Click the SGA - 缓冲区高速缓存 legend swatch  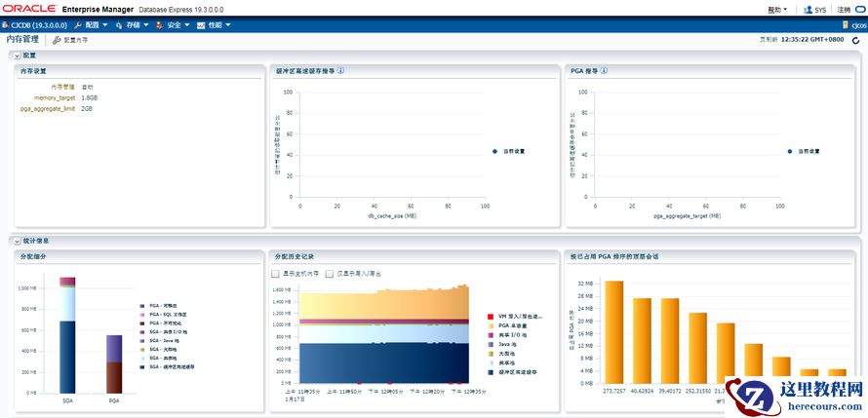coord(142,366)
